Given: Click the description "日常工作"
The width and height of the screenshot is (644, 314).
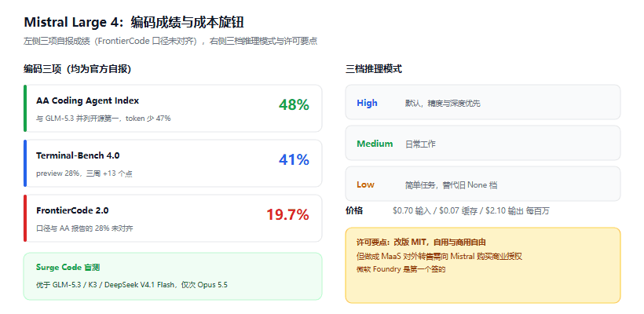Looking at the screenshot, I should 421,144.
